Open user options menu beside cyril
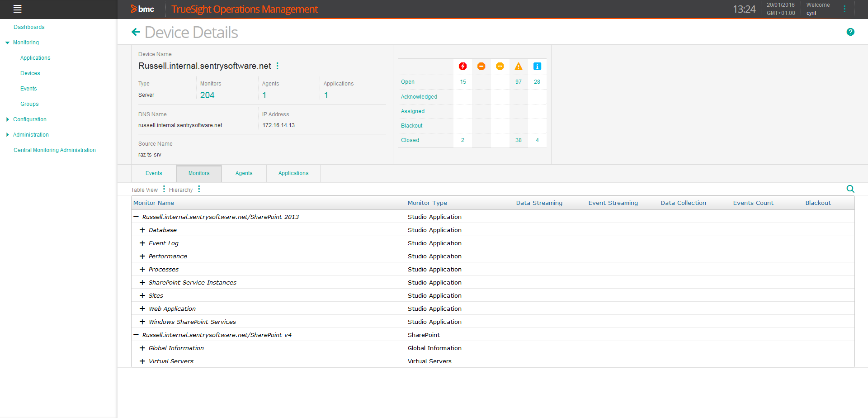 point(844,9)
